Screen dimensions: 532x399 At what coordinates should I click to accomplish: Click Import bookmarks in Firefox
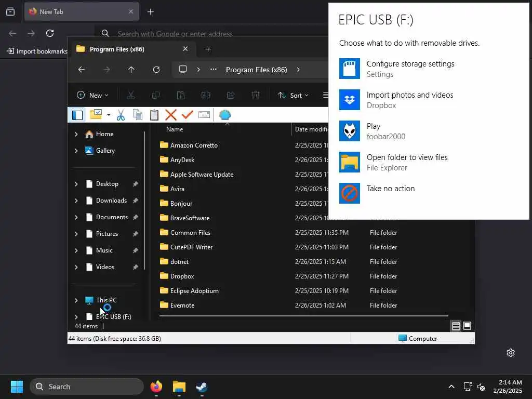(37, 51)
